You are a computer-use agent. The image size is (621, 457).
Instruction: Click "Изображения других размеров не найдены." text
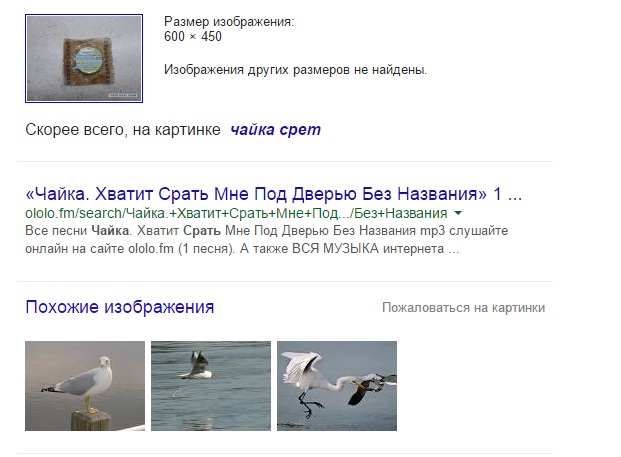[295, 70]
